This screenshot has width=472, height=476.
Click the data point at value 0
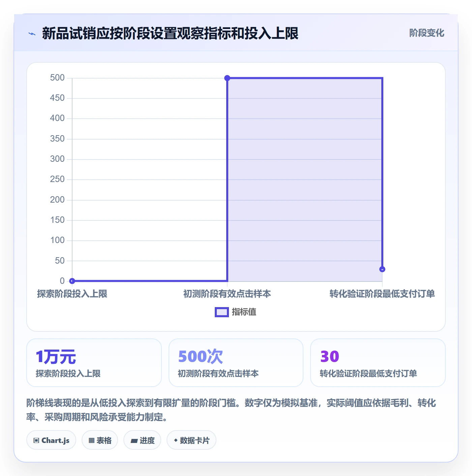(x=72, y=281)
